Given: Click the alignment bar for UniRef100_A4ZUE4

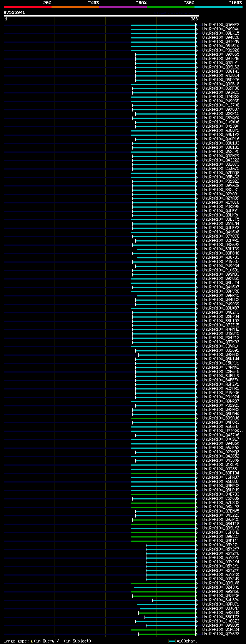Looking at the screenshot, I should (x=166, y=75).
